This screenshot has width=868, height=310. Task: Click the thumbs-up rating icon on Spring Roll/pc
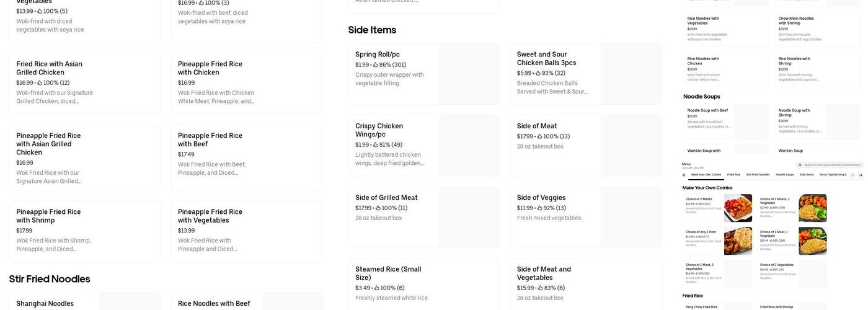(x=374, y=64)
